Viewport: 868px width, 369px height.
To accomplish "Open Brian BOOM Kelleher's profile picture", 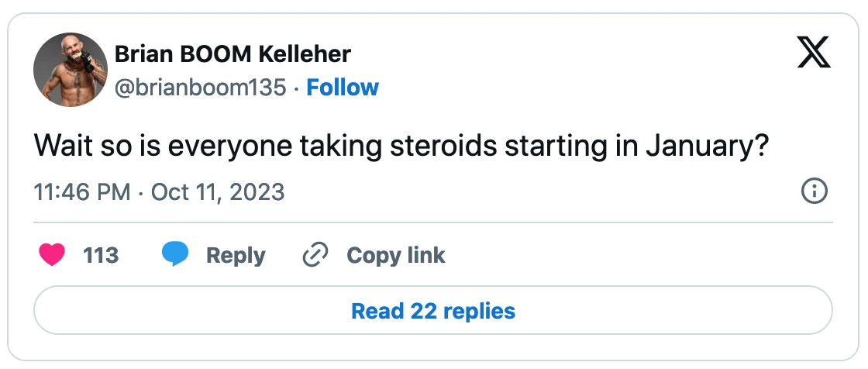I will click(70, 70).
